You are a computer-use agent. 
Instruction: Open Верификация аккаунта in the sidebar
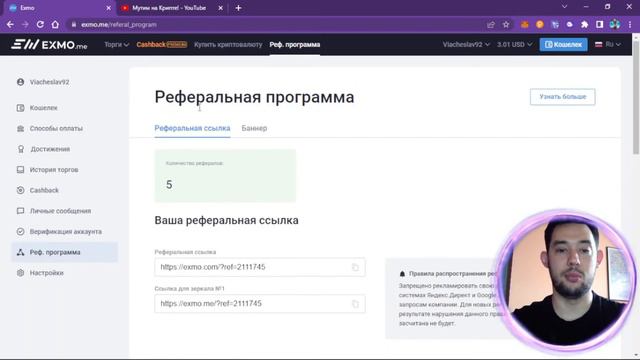pos(59,231)
